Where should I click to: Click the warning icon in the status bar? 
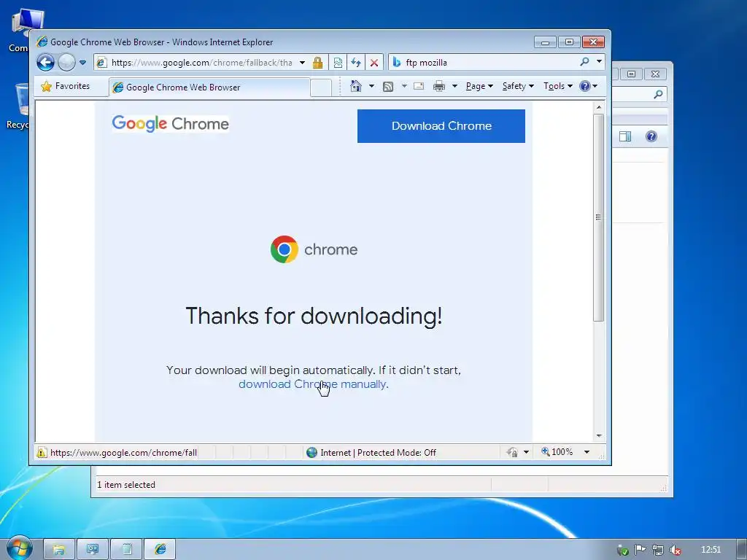click(x=42, y=452)
